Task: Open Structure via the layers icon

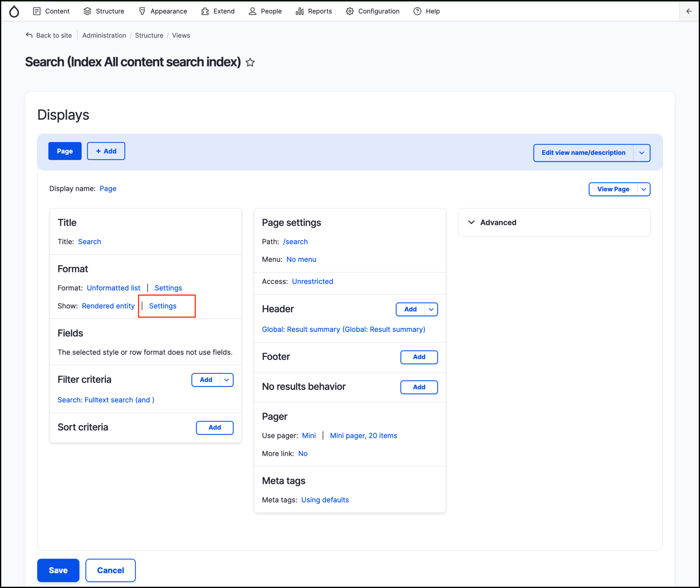Action: click(x=87, y=11)
